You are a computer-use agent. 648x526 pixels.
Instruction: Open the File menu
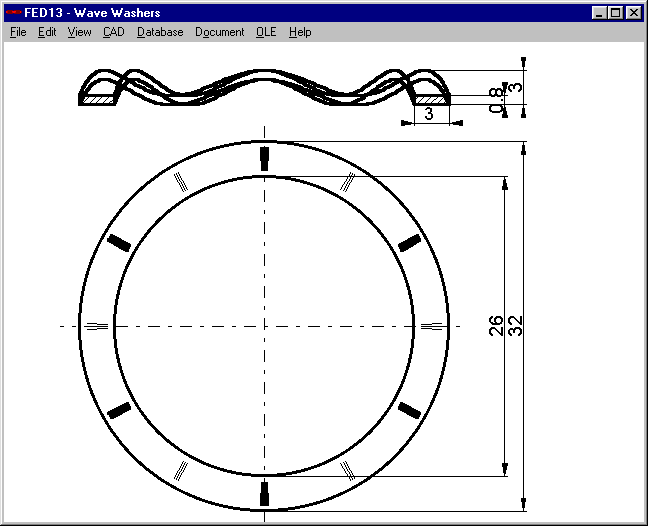(x=18, y=32)
